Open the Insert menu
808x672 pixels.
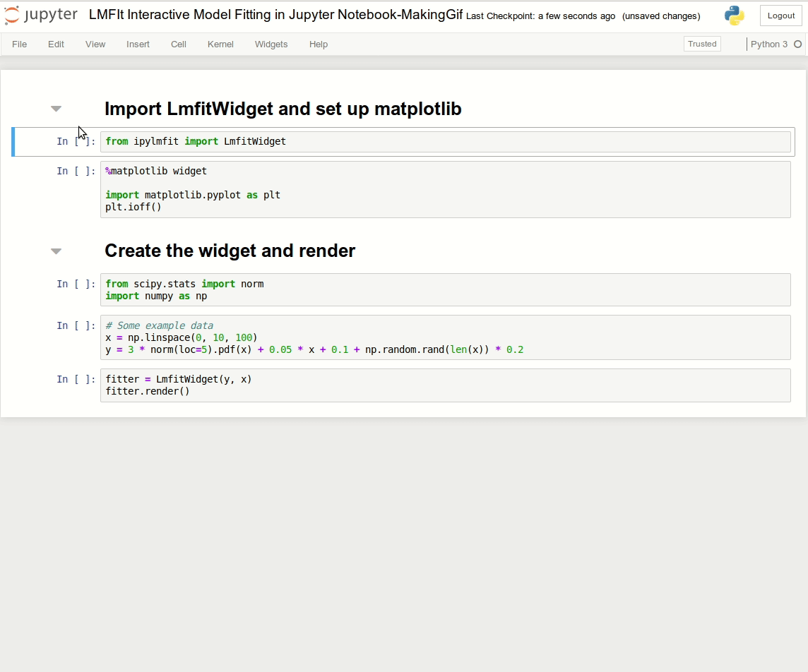(x=138, y=44)
